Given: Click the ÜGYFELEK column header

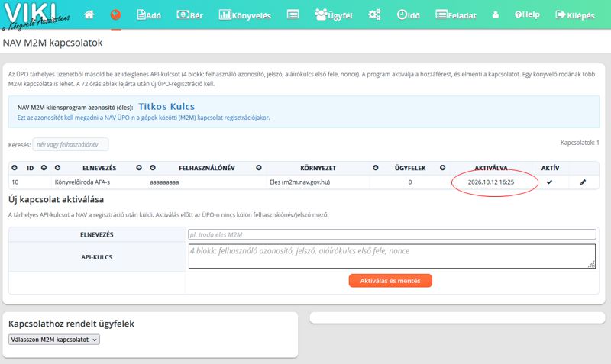Looking at the screenshot, I should [410, 168].
